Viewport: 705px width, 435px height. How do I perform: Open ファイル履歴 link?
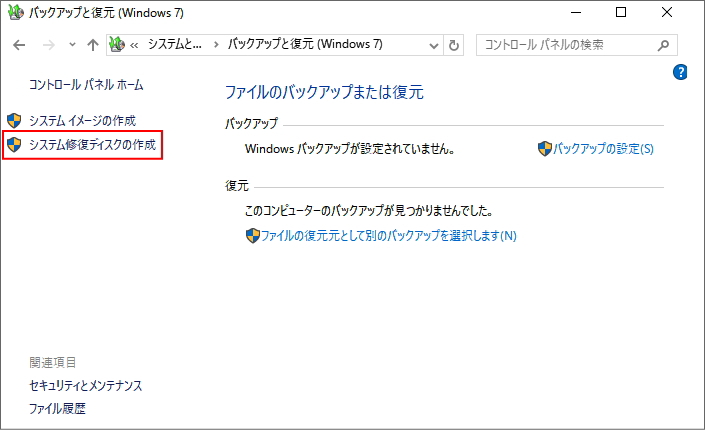point(58,409)
